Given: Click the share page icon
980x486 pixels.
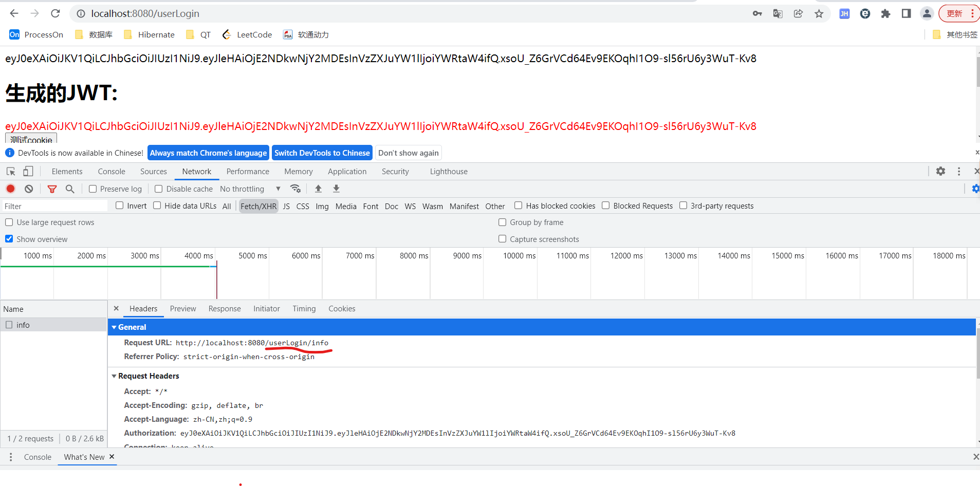Looking at the screenshot, I should 798,14.
